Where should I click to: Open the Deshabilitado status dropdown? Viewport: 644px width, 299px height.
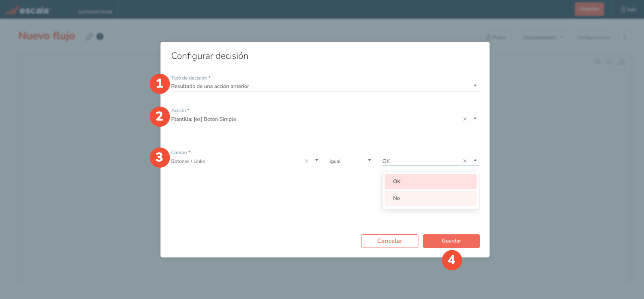pyautogui.click(x=542, y=37)
